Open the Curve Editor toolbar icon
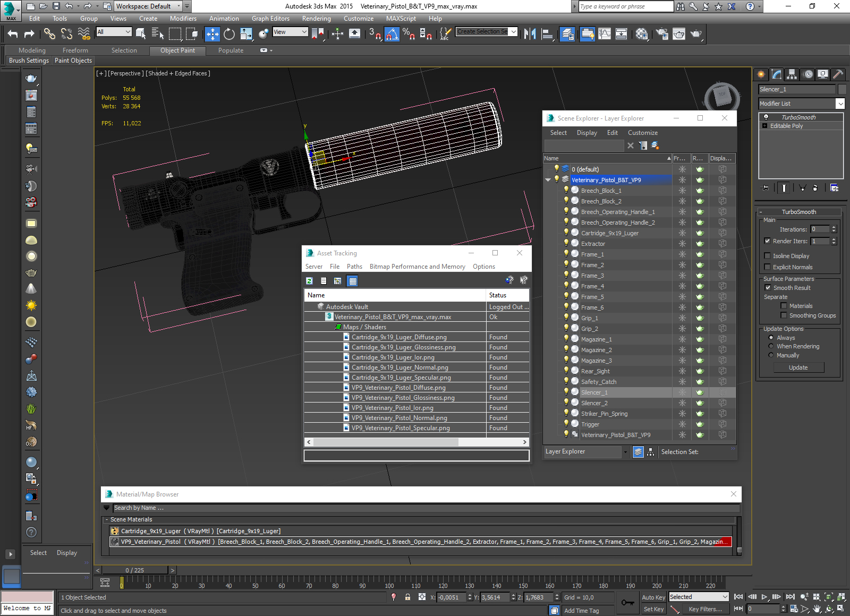The height and width of the screenshot is (616, 850). tap(604, 34)
